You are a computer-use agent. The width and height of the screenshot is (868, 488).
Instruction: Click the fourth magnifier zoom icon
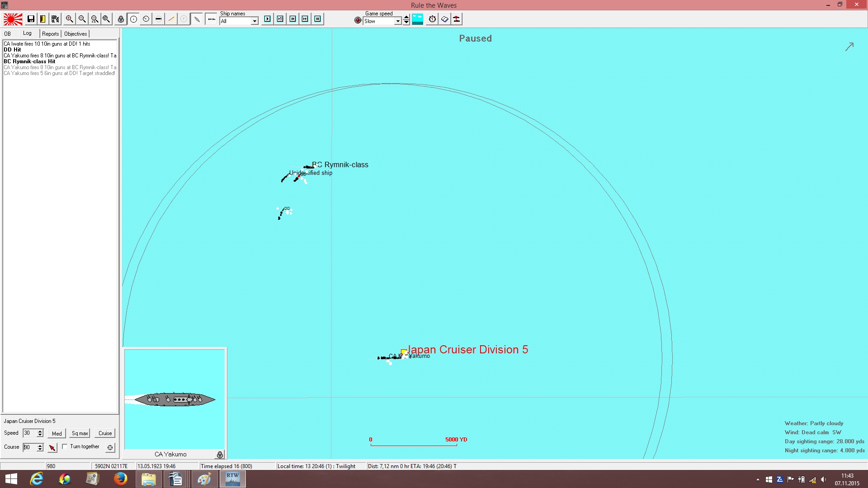pyautogui.click(x=106, y=19)
